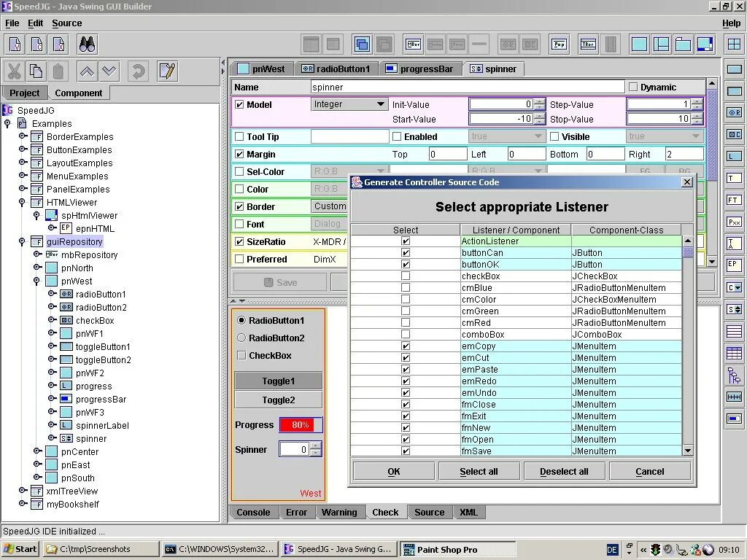Screen dimensions: 747x560
Task: Open the Integer model dropdown
Action: 349,104
